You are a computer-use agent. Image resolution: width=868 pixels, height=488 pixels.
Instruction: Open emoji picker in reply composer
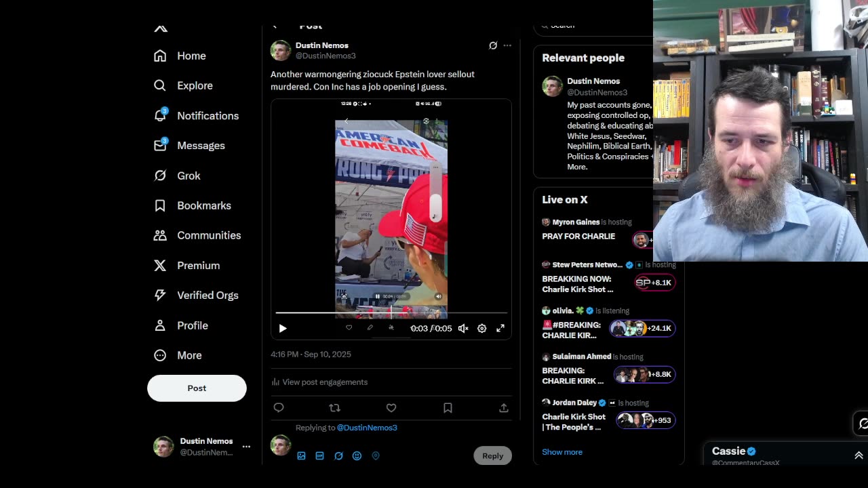pyautogui.click(x=357, y=455)
